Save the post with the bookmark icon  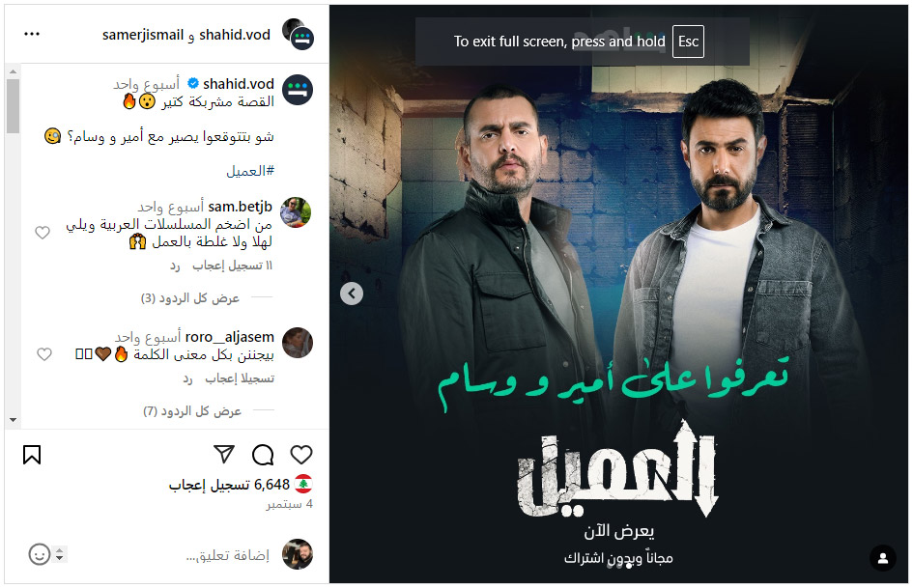(x=32, y=455)
